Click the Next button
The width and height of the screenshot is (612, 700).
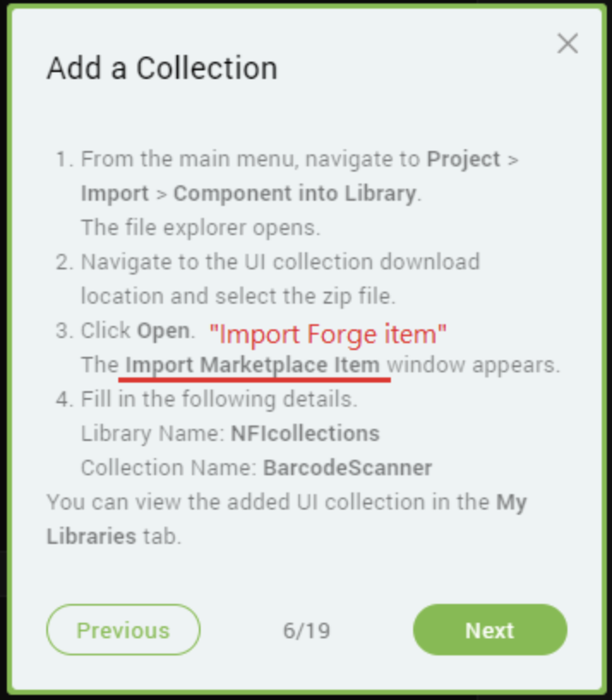click(489, 630)
